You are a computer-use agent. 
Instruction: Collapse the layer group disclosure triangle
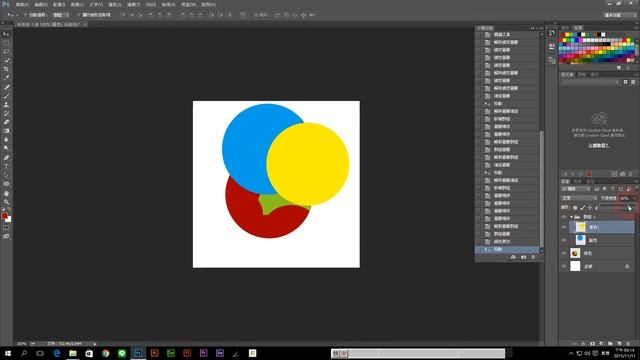point(571,217)
